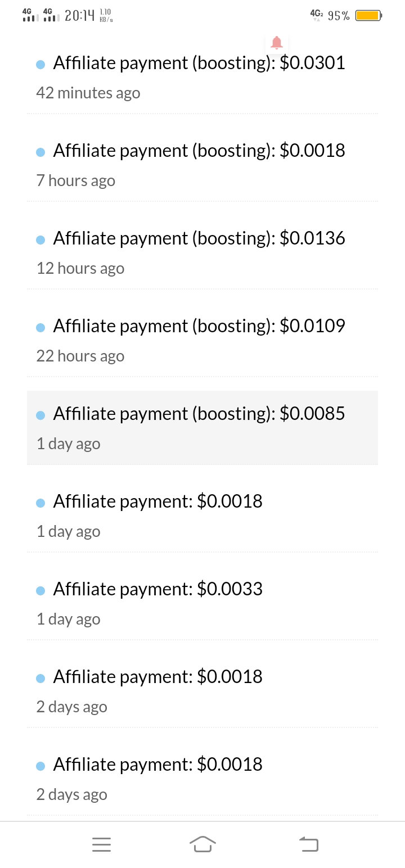Viewport: 405px width, 868px height.
Task: Tap the clock showing 20:14
Action: coord(80,16)
